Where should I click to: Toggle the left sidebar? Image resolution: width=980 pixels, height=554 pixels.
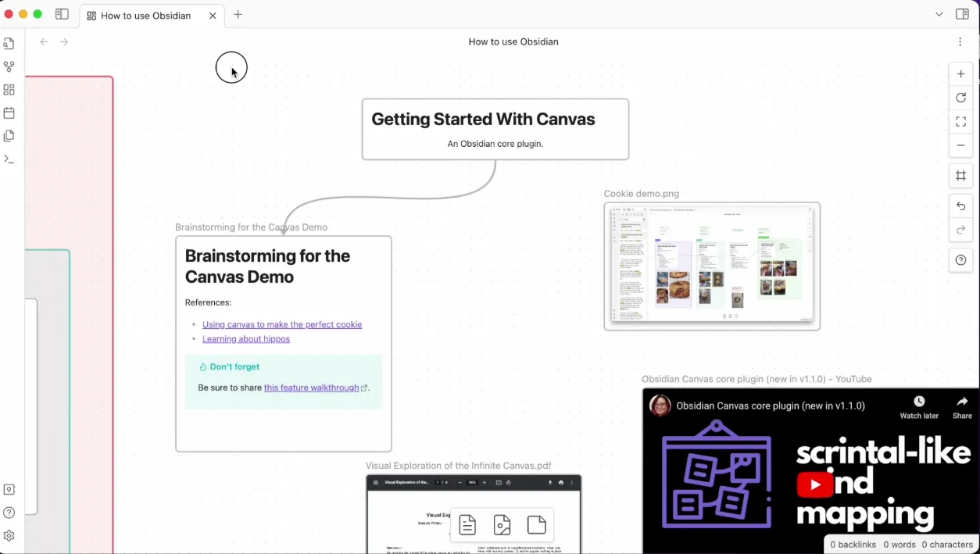[62, 14]
